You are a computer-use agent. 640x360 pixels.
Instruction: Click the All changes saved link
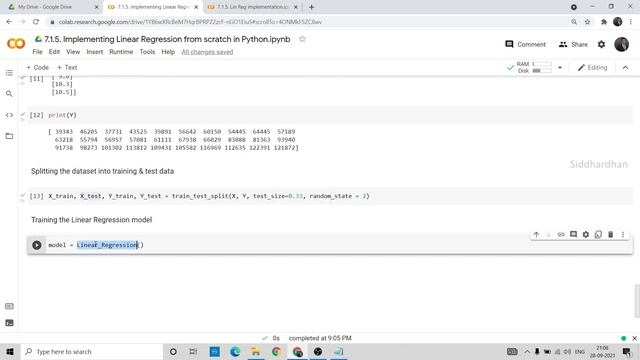pos(207,52)
